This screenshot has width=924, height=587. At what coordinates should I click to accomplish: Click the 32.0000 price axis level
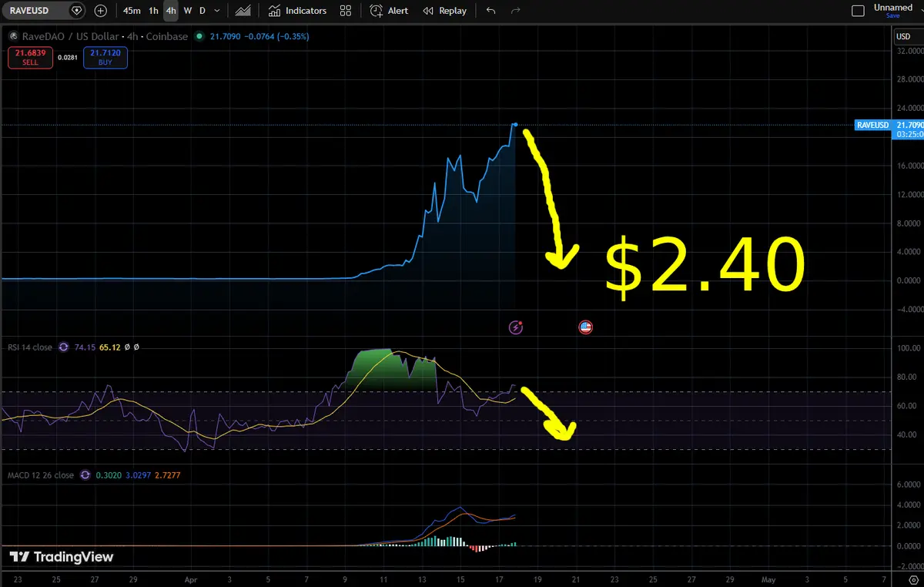click(x=909, y=51)
